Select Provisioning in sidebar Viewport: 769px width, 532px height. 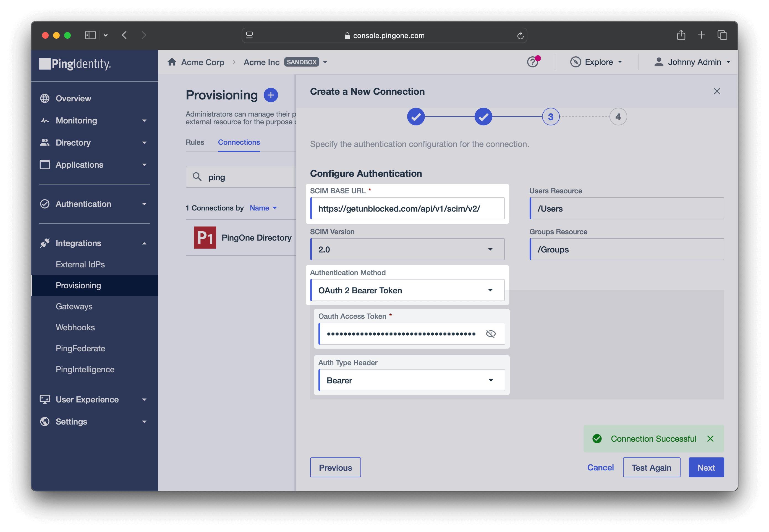(95, 285)
